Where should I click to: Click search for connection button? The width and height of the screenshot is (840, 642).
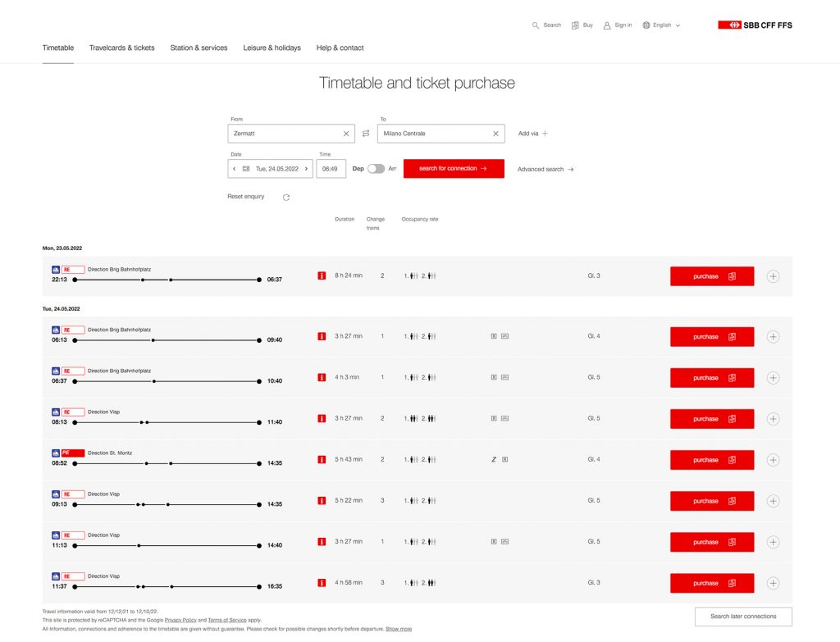(x=454, y=168)
